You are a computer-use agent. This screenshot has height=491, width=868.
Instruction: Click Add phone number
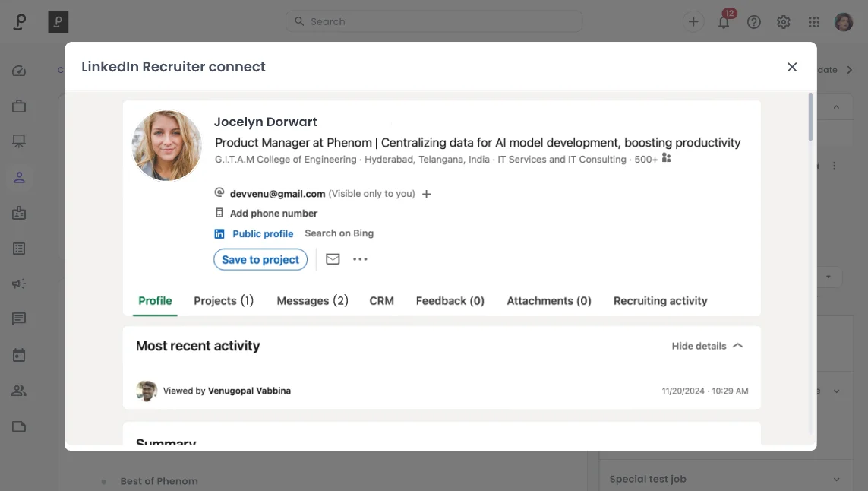(x=273, y=214)
